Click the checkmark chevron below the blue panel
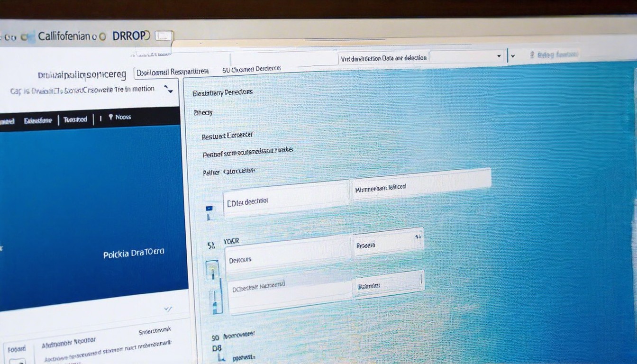 [x=168, y=309]
